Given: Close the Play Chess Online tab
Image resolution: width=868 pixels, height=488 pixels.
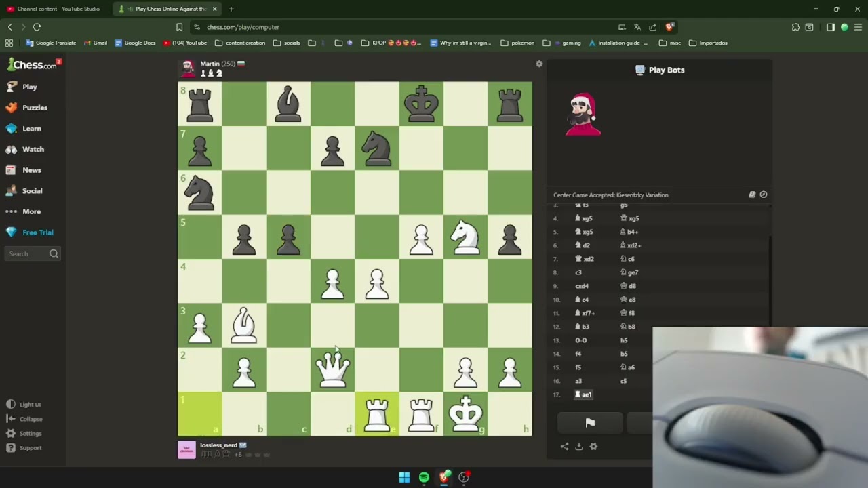Looking at the screenshot, I should 214,9.
